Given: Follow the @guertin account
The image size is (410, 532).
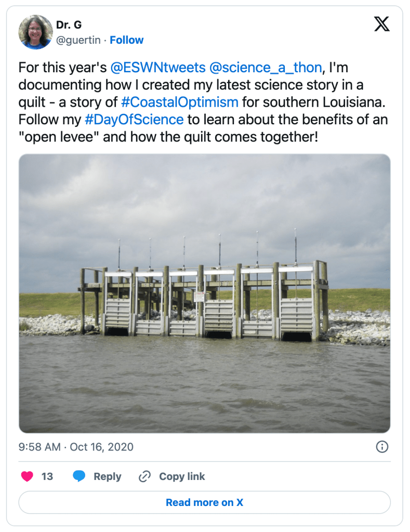Looking at the screenshot, I should (x=127, y=40).
